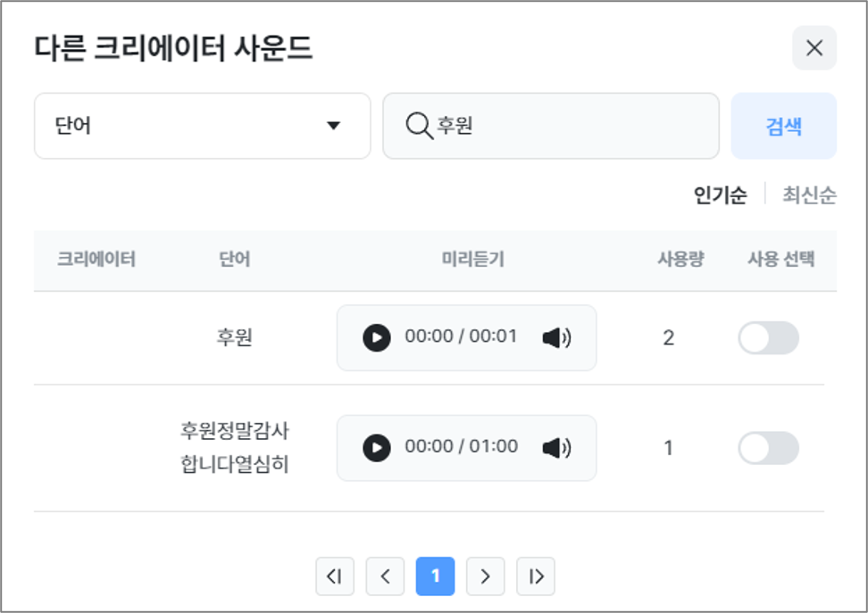Click the dropdown arrow next to 단어
The width and height of the screenshot is (868, 613).
[x=334, y=126]
